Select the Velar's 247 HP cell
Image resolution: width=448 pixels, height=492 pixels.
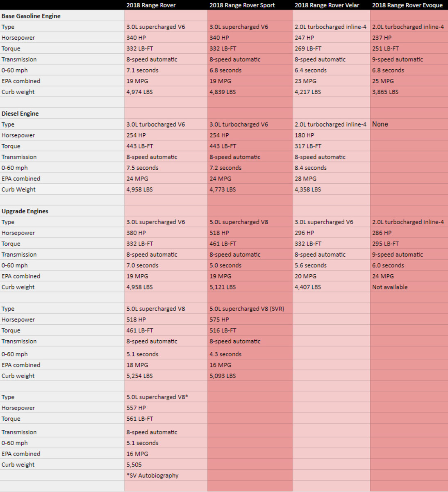304,38
